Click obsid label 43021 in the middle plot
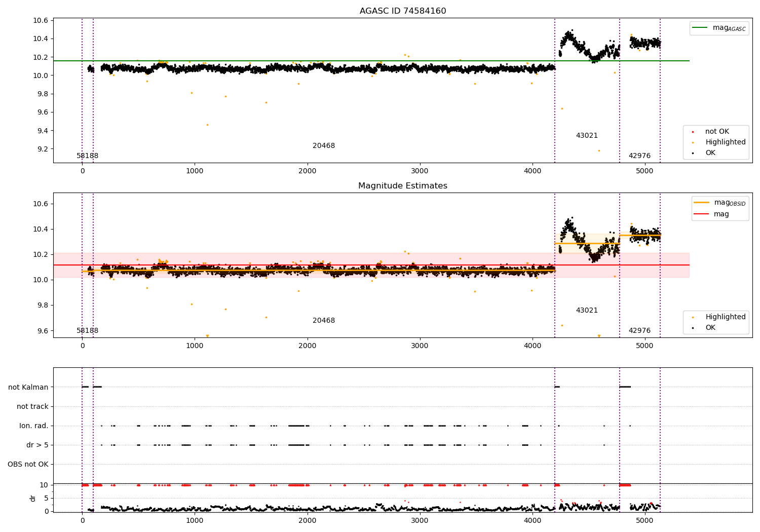This screenshot has width=760, height=532. (x=587, y=311)
